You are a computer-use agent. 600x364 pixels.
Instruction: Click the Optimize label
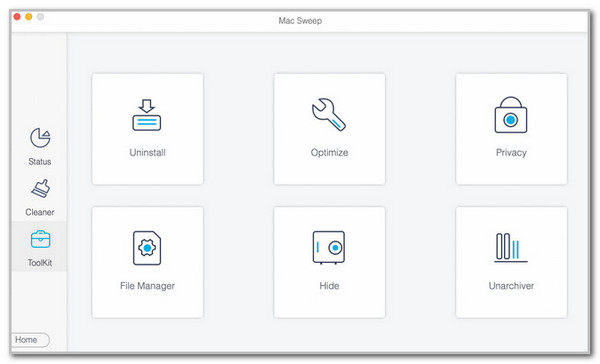click(329, 153)
